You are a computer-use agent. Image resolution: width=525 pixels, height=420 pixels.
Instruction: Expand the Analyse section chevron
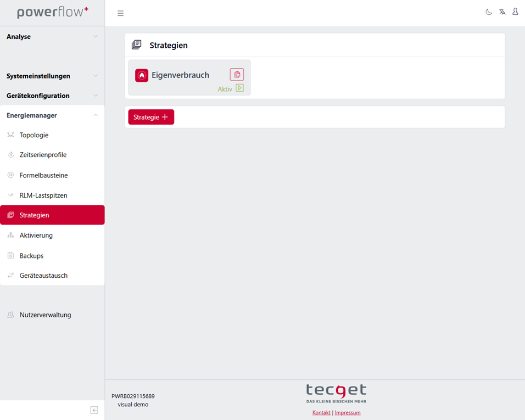pyautogui.click(x=96, y=36)
